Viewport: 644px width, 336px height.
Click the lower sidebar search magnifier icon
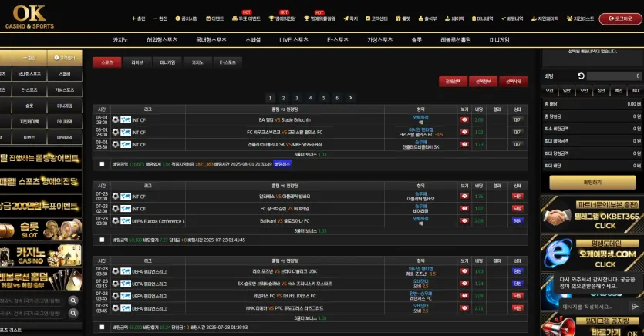pyautogui.click(x=73, y=314)
